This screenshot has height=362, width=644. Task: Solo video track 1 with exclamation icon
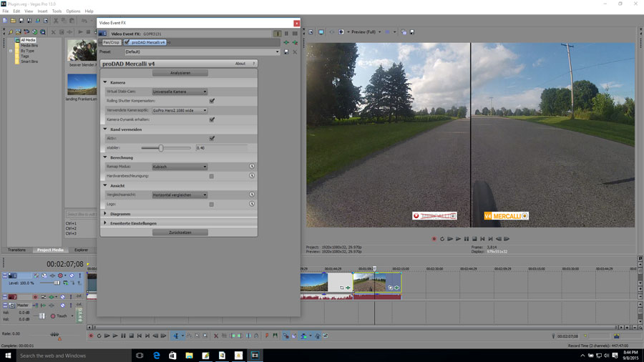79,275
